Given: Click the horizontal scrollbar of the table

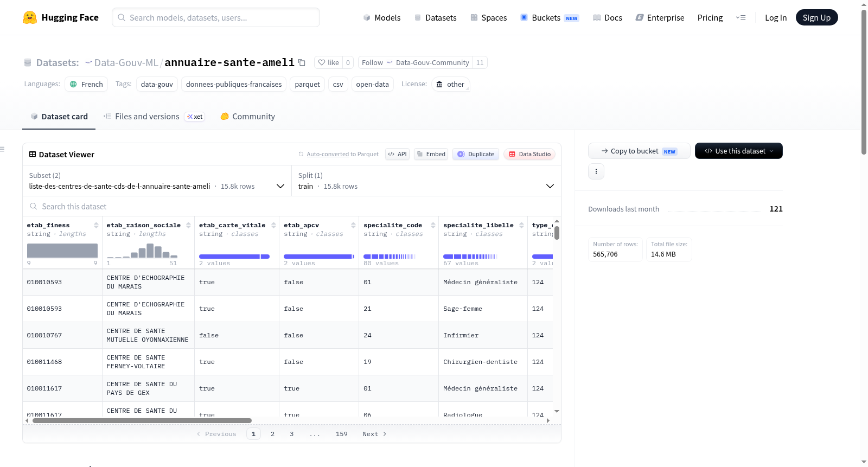Looking at the screenshot, I should 142,420.
